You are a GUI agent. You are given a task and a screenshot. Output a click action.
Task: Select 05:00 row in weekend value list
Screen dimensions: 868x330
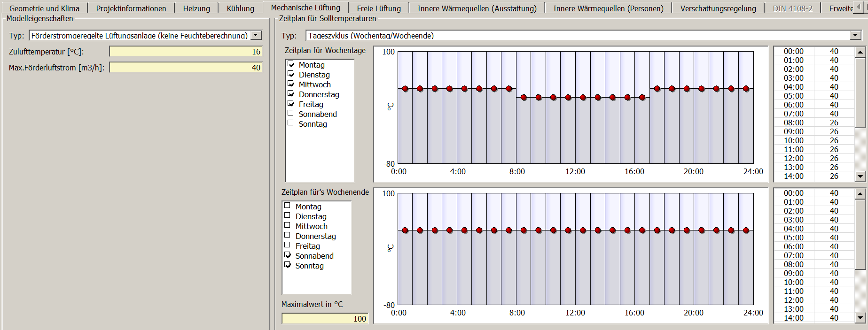tap(814, 238)
